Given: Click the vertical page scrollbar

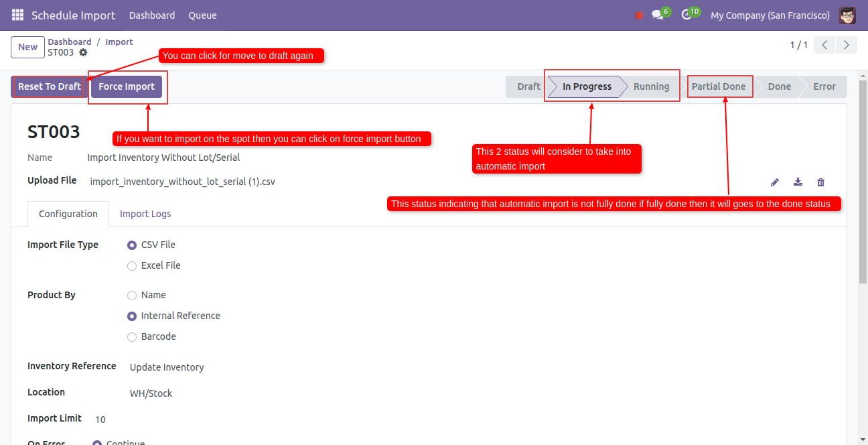Looking at the screenshot, I should pyautogui.click(x=863, y=181).
